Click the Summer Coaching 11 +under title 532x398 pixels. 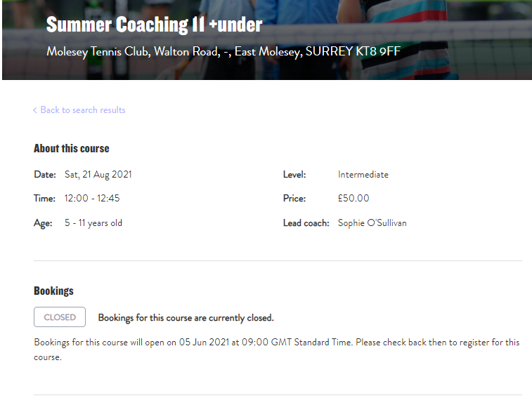[x=154, y=25]
